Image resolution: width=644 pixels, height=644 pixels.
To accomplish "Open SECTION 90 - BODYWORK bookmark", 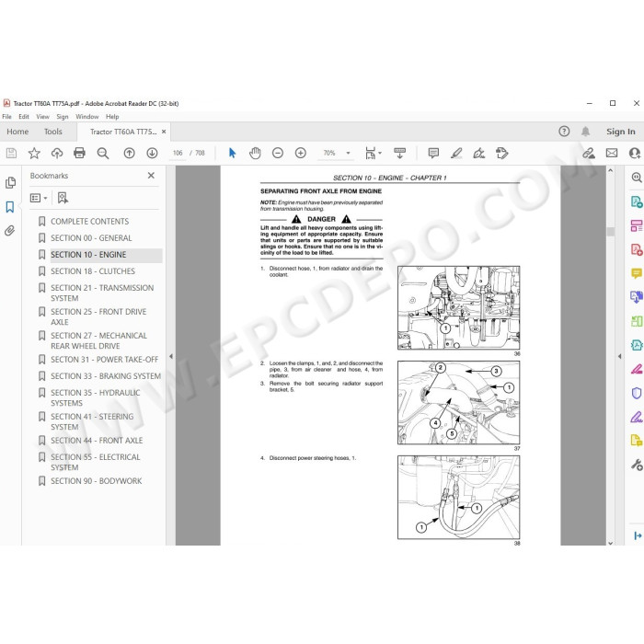I will pyautogui.click(x=96, y=481).
